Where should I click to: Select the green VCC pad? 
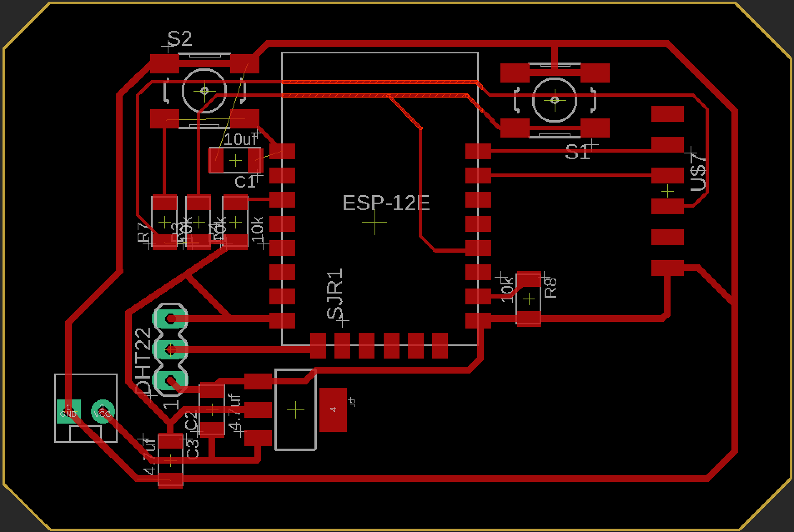[103, 412]
